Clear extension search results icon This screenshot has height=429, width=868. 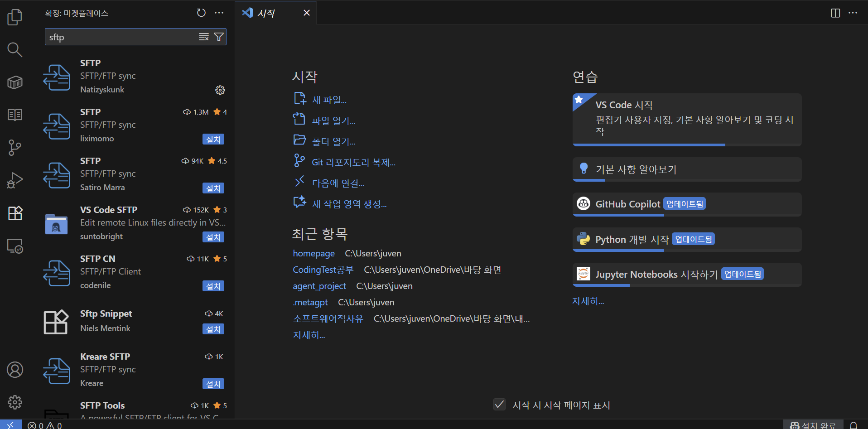204,37
